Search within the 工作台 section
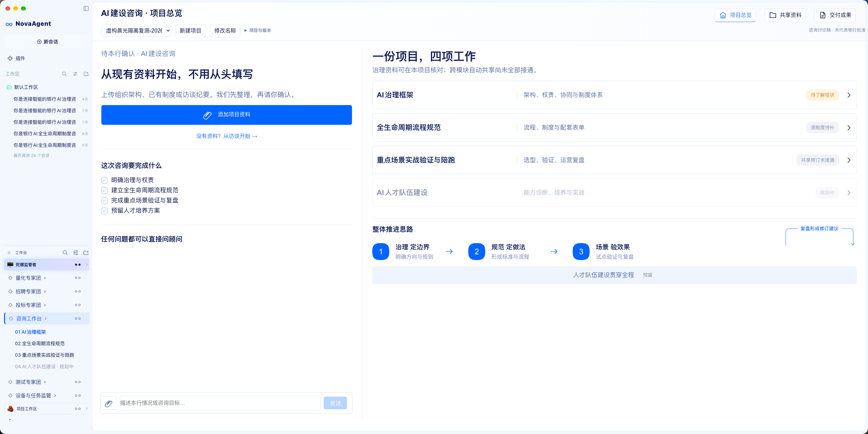This screenshot has height=434, width=868. tap(65, 253)
